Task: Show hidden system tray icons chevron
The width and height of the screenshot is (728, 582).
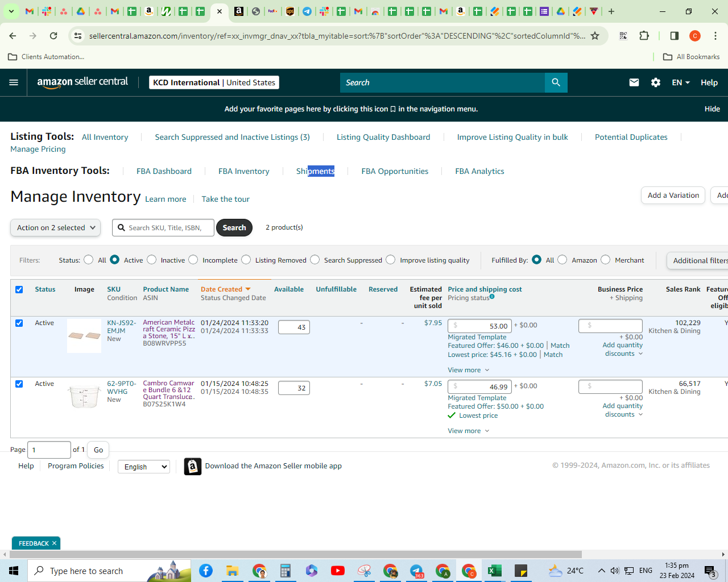Action: [x=601, y=571]
